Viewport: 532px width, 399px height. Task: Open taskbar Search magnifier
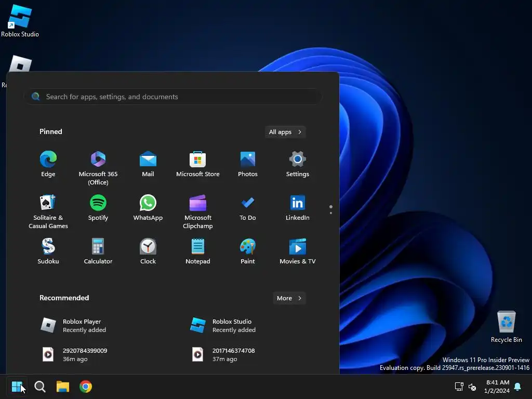40,387
